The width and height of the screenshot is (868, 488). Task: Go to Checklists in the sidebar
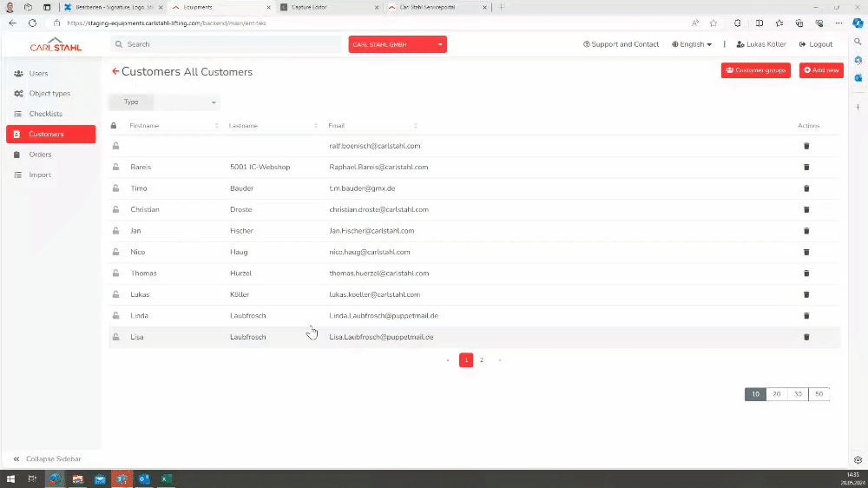pyautogui.click(x=45, y=114)
